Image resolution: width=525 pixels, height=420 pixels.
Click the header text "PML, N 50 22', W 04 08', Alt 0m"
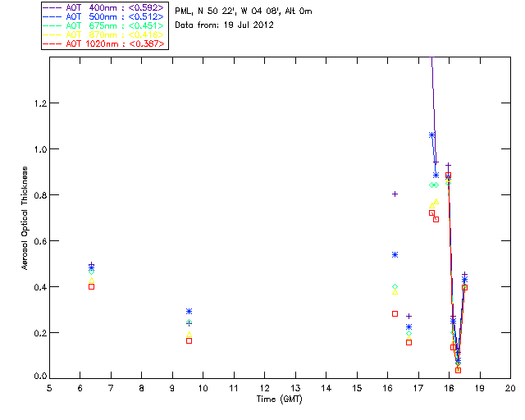tap(244, 11)
